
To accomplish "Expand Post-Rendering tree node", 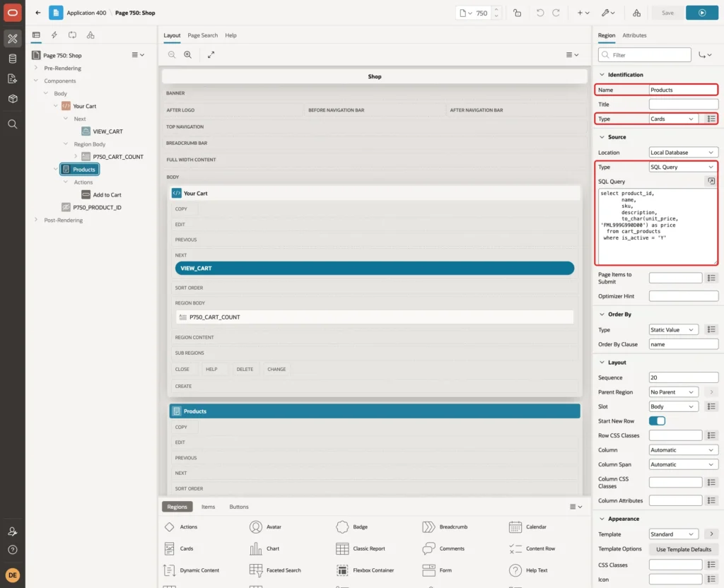I will pos(36,220).
